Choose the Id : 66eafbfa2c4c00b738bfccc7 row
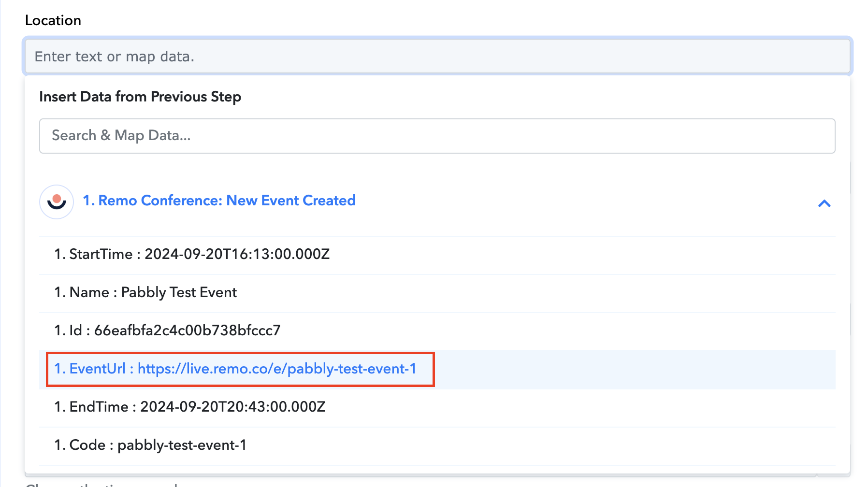This screenshot has height=487, width=868. coord(437,331)
